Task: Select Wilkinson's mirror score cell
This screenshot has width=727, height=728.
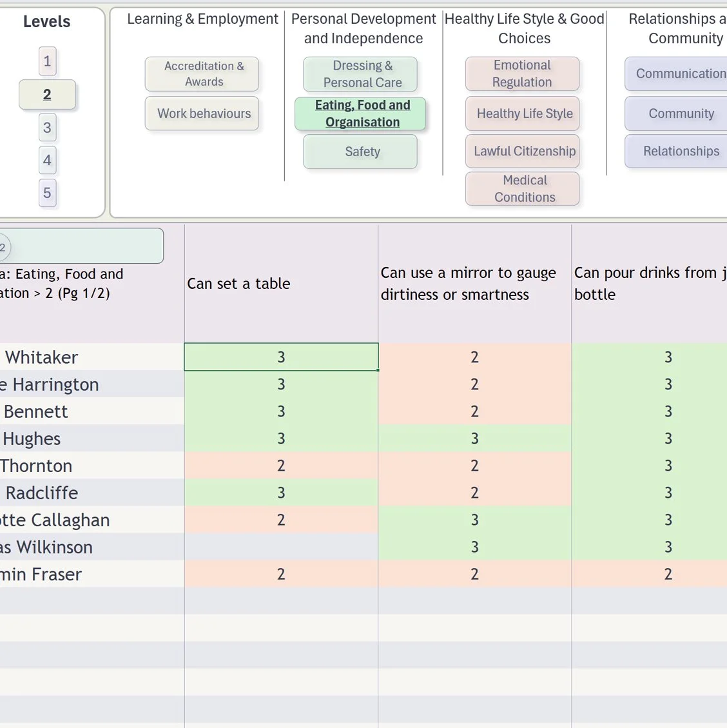Action: pyautogui.click(x=474, y=547)
